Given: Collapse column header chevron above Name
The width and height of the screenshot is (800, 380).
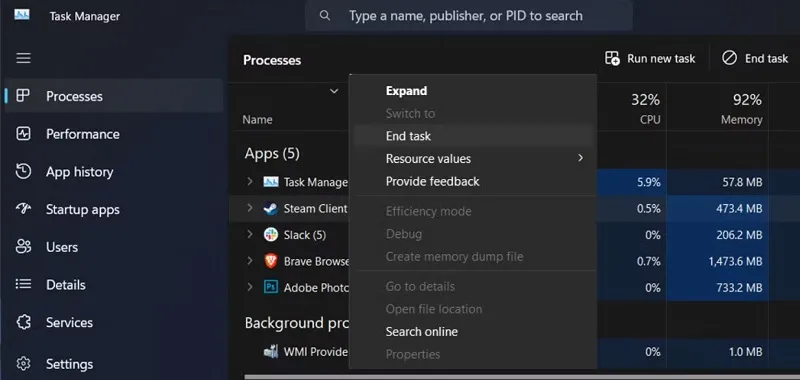Looking at the screenshot, I should 334,91.
